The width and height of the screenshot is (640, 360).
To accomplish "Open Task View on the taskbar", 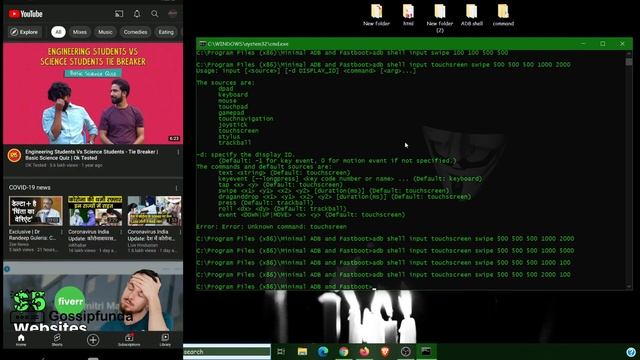I will click(281, 351).
